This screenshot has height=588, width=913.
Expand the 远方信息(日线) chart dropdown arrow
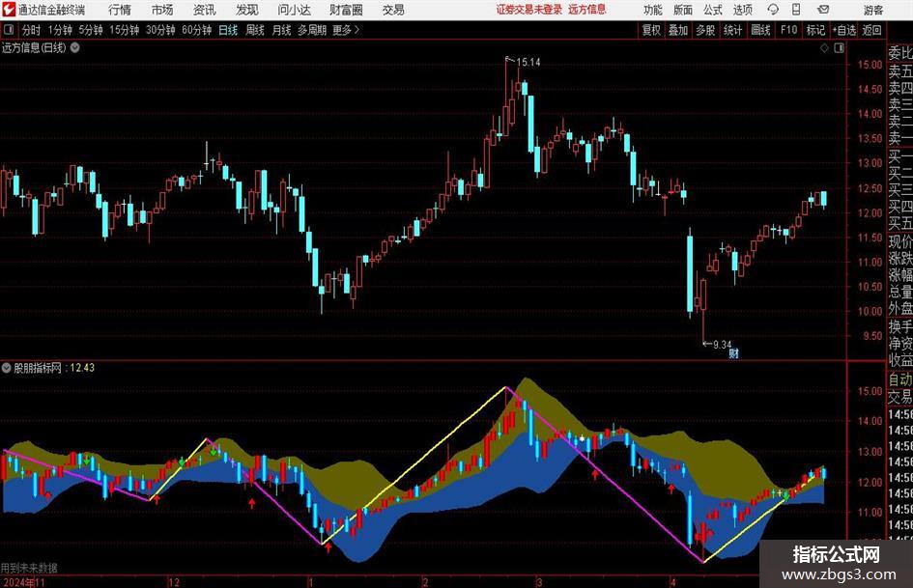pyautogui.click(x=75, y=47)
